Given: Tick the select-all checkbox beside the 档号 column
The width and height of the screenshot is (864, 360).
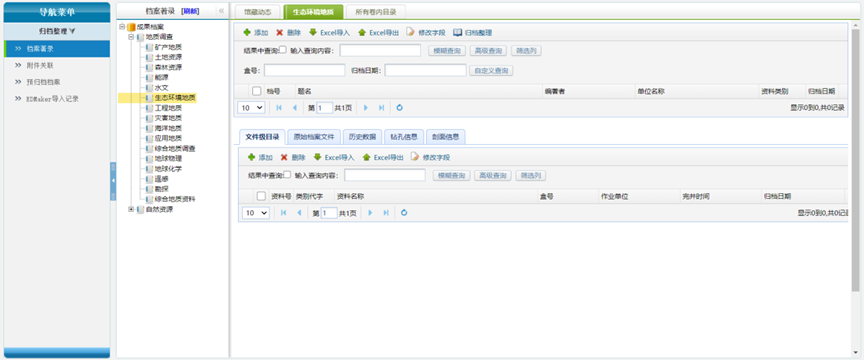Looking at the screenshot, I should pos(256,91).
